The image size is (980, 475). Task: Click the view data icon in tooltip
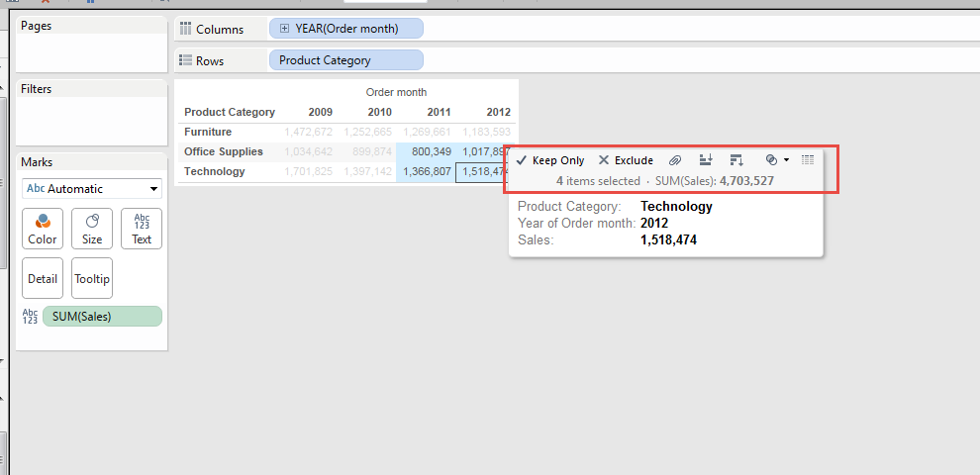[808, 160]
